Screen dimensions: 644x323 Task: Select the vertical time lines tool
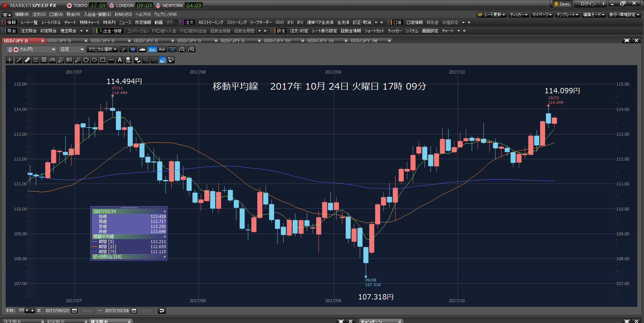pyautogui.click(x=69, y=60)
